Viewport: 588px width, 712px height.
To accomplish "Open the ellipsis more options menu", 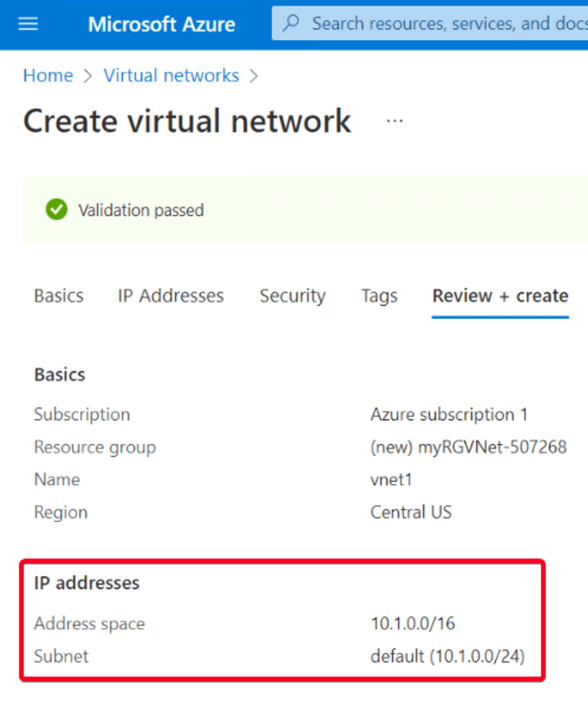I will [394, 121].
